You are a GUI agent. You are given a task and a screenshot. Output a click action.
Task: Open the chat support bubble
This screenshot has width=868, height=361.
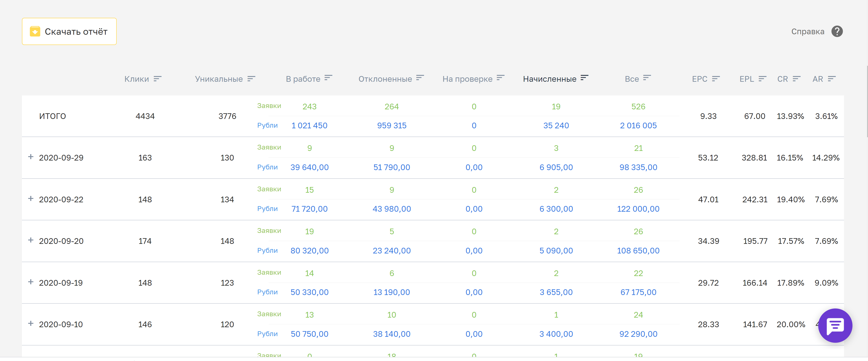[x=835, y=325]
